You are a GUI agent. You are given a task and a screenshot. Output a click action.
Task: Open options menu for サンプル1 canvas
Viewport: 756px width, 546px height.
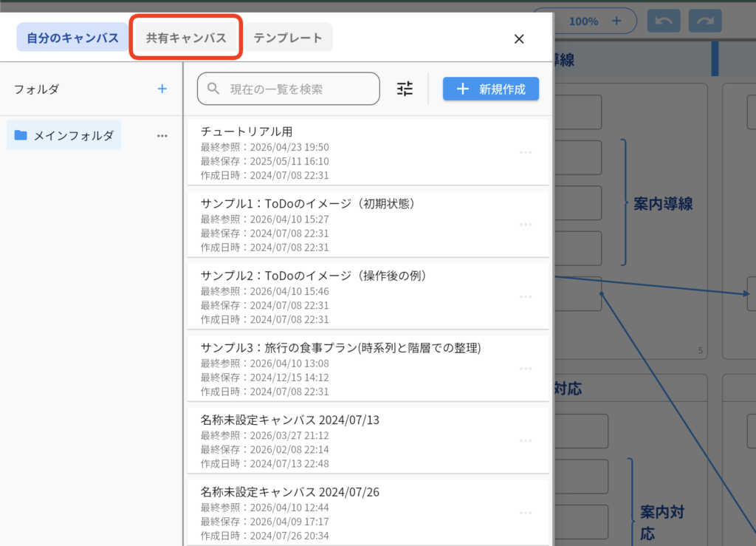pyautogui.click(x=526, y=225)
